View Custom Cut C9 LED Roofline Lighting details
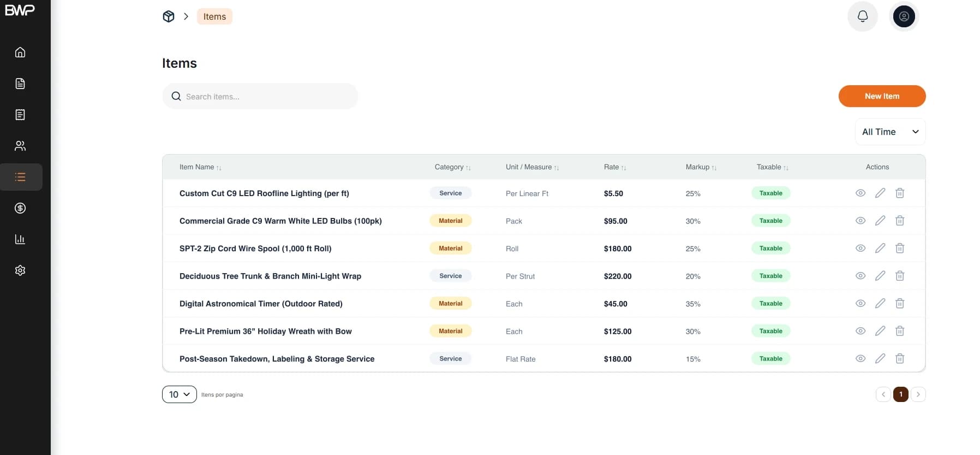The height and width of the screenshot is (455, 980). (x=861, y=193)
